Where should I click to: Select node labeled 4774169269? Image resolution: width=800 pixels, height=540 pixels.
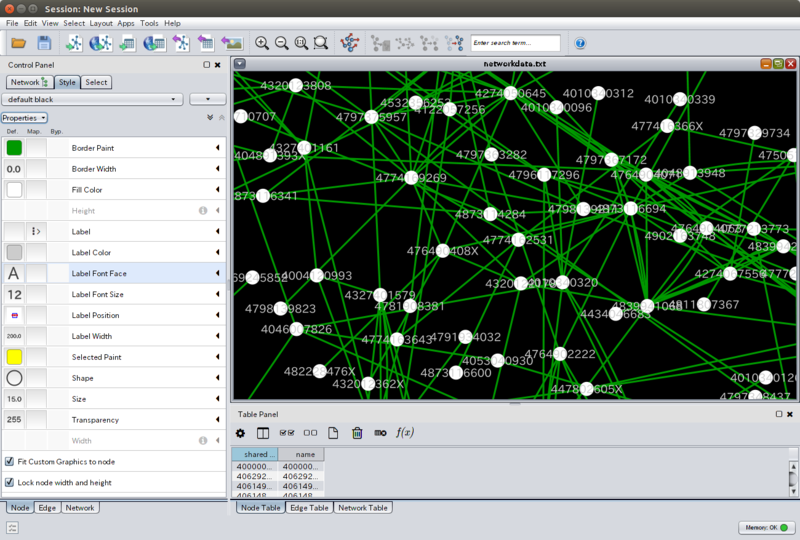click(x=411, y=178)
